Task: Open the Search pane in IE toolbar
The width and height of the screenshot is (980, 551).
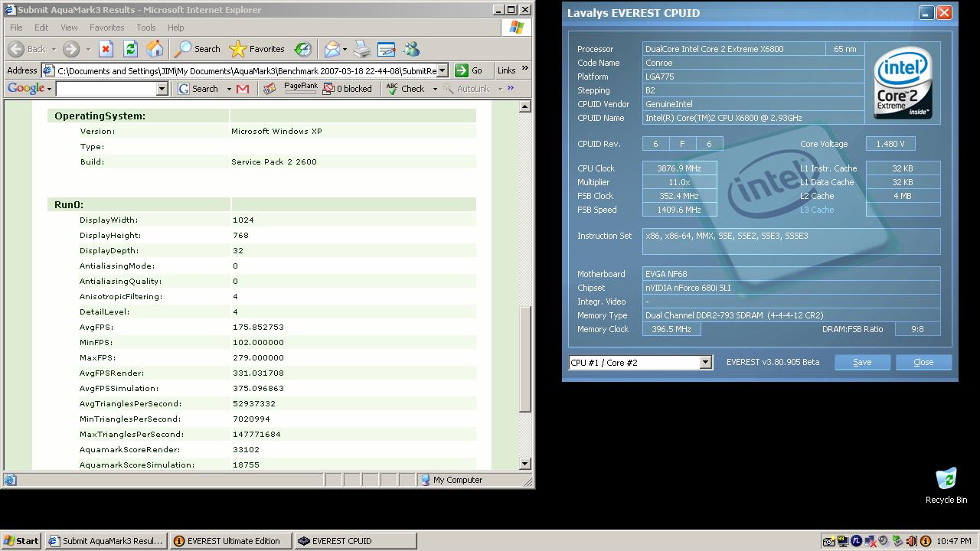Action: click(x=198, y=49)
